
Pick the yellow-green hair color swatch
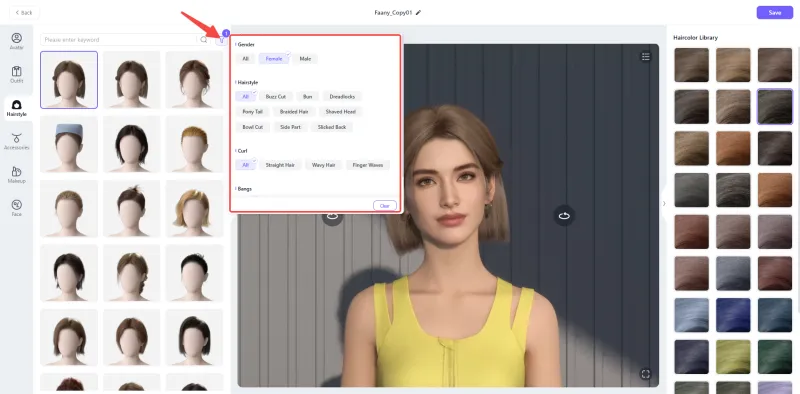click(733, 357)
